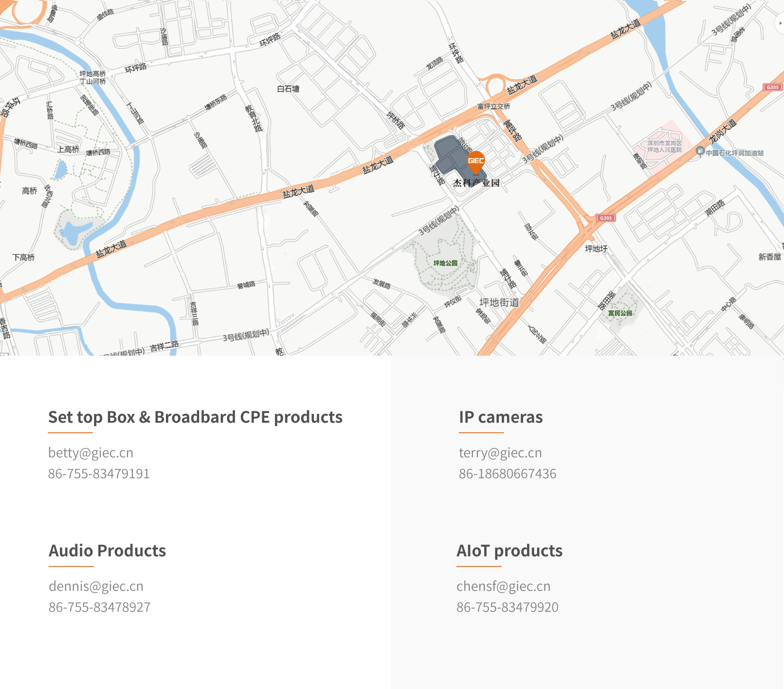Click the orange GIEC map marker
The image size is (784, 689).
click(x=476, y=161)
